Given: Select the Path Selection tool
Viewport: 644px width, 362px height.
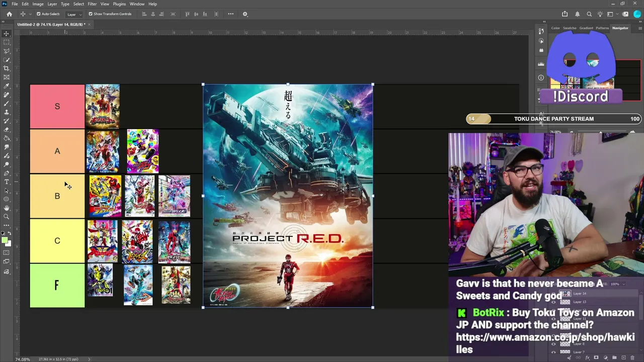Looking at the screenshot, I should 7,191.
